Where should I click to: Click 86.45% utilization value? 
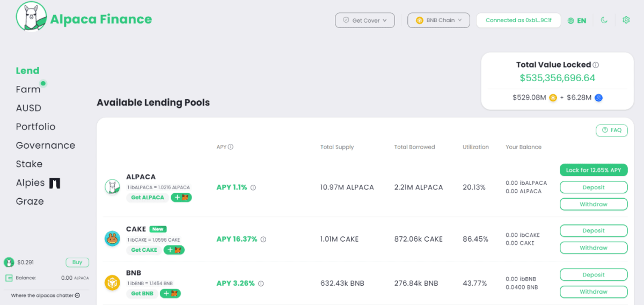(x=475, y=239)
